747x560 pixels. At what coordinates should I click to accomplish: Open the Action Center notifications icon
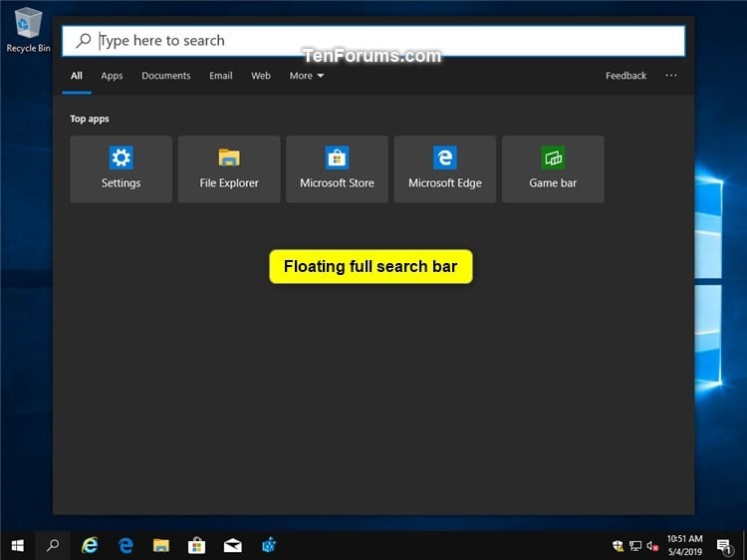(724, 546)
